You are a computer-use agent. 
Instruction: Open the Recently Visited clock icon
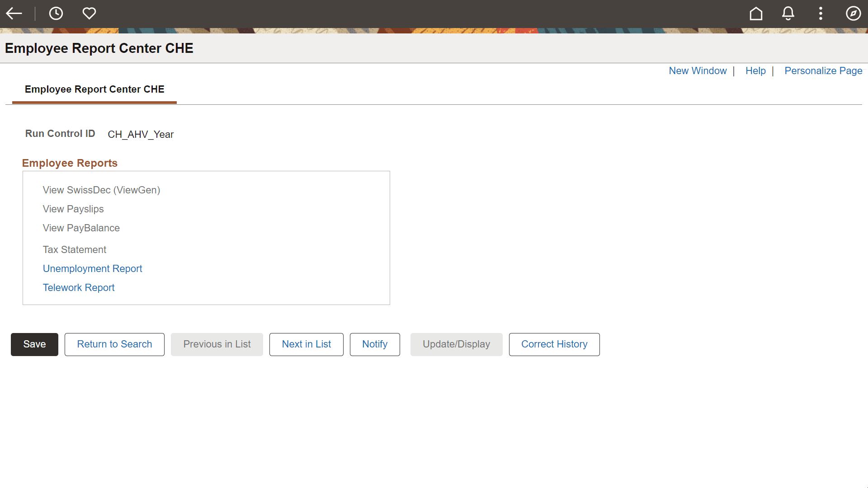[x=56, y=14]
